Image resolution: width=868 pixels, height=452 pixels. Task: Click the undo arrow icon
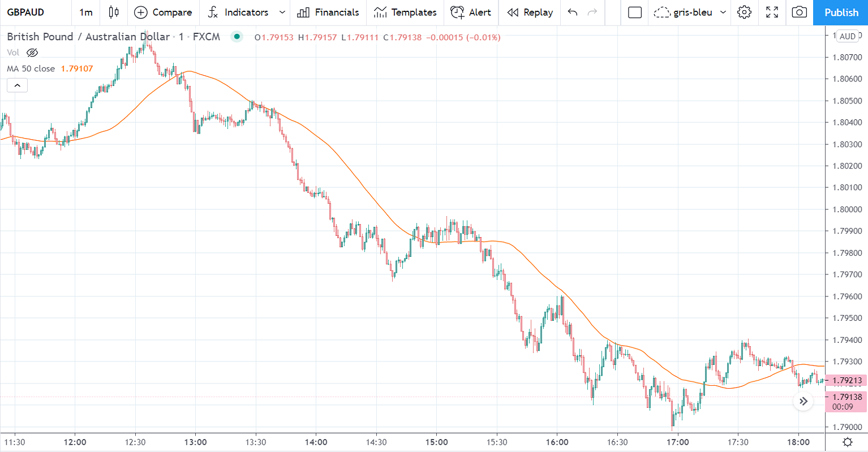573,12
